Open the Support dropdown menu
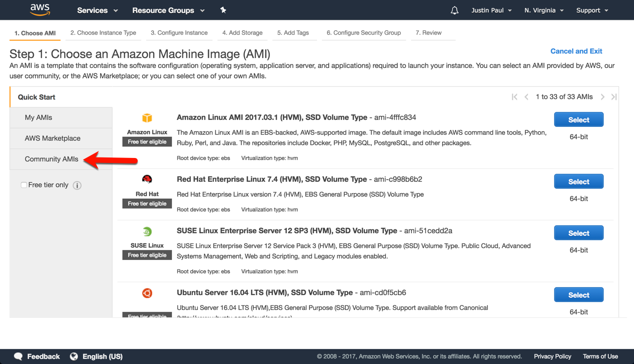 (592, 10)
